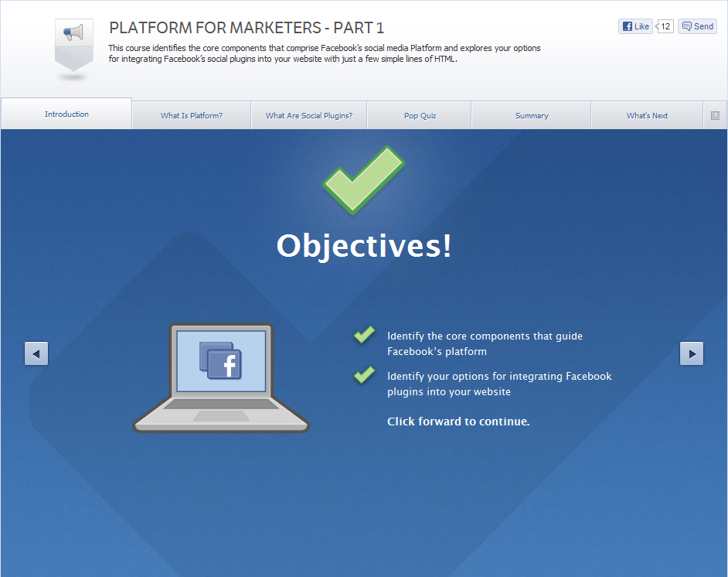Open the What Are Social Plugins? tab
728x577 pixels.
(x=309, y=116)
